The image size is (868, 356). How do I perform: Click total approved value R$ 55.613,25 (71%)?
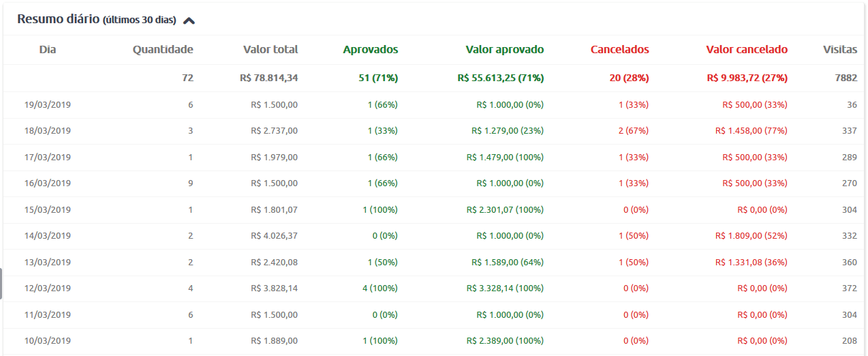pos(501,78)
